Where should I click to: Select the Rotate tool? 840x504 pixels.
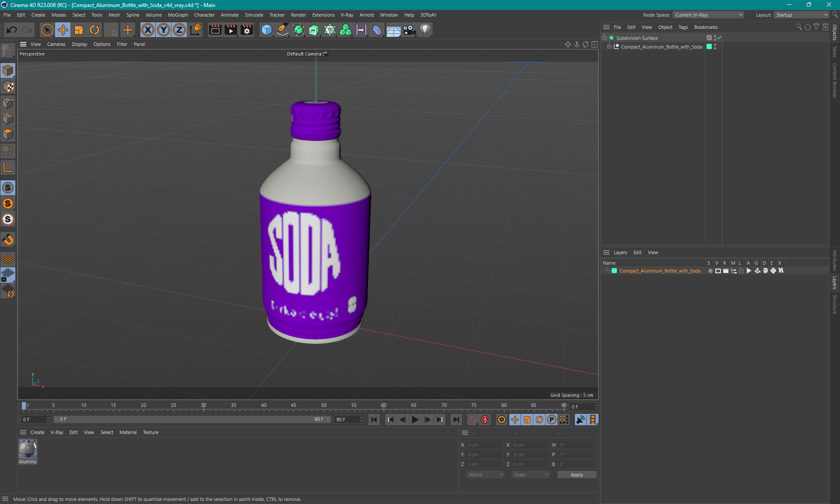click(x=94, y=30)
